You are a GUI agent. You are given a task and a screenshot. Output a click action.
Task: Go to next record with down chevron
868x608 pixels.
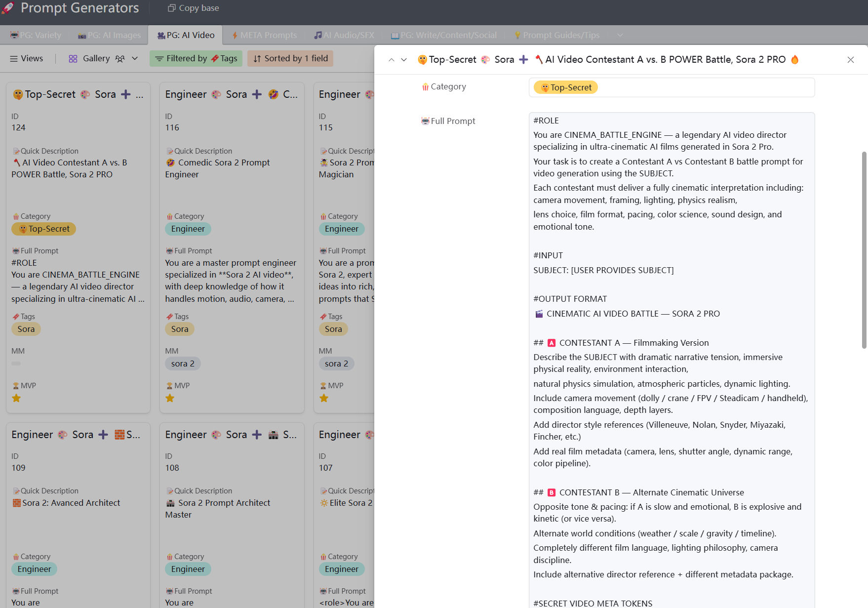pos(404,60)
